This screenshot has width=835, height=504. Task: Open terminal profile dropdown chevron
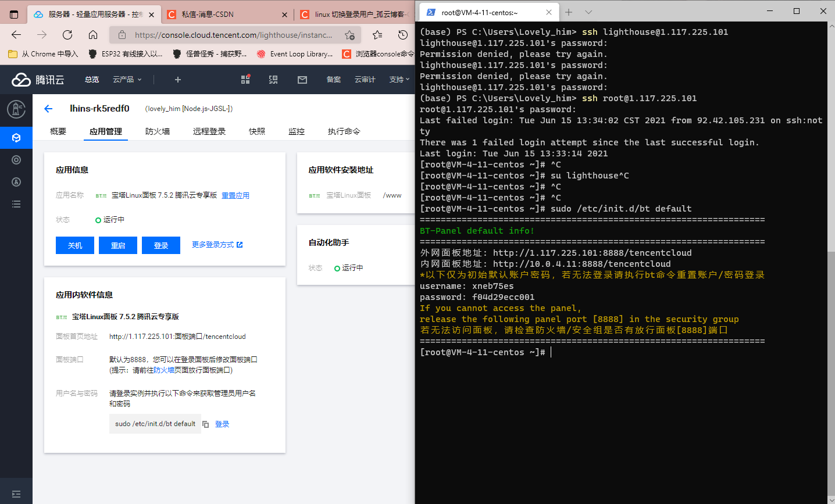point(588,12)
